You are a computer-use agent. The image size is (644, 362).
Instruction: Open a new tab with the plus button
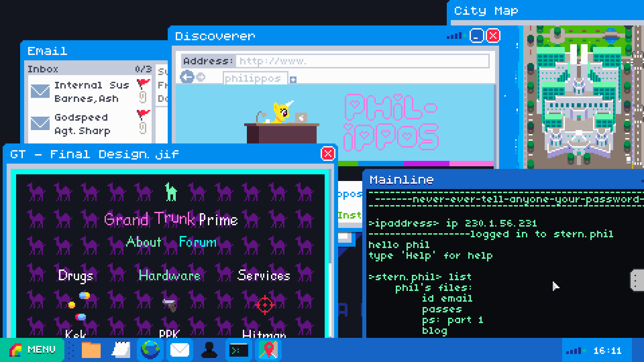[293, 80]
